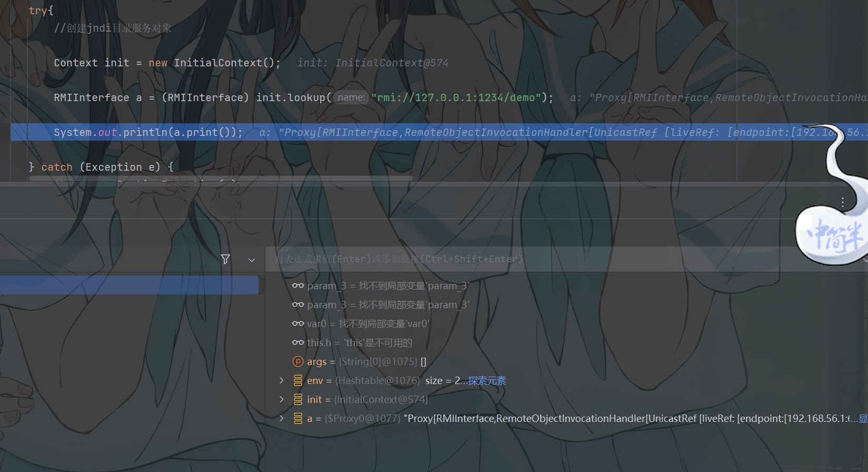Click the inline init: InitialContext@574 hint

pos(372,63)
